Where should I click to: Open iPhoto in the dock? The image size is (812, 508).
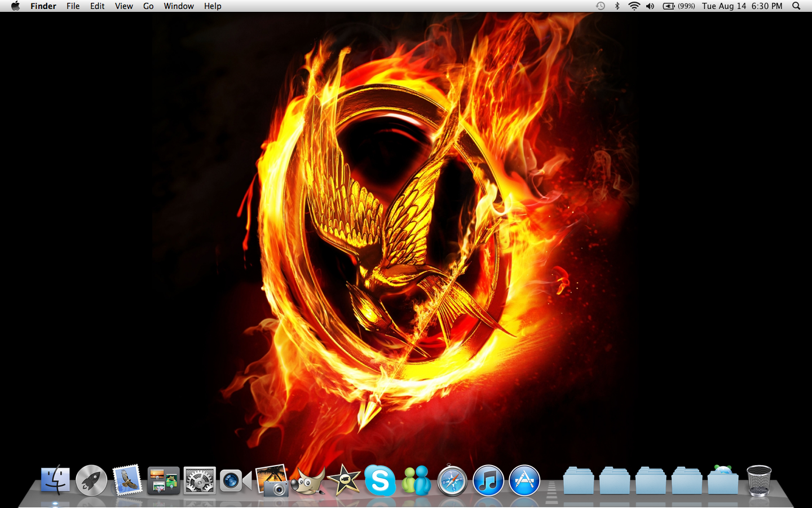(272, 481)
